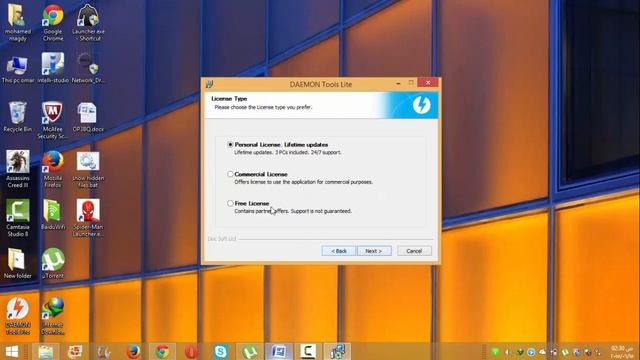Select the Launcher.exe - Shortcut desktop icon
The height and width of the screenshot is (360, 640).
pyautogui.click(x=88, y=22)
